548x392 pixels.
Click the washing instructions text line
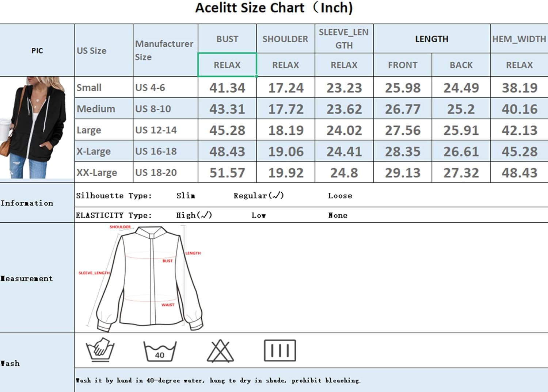(218, 380)
